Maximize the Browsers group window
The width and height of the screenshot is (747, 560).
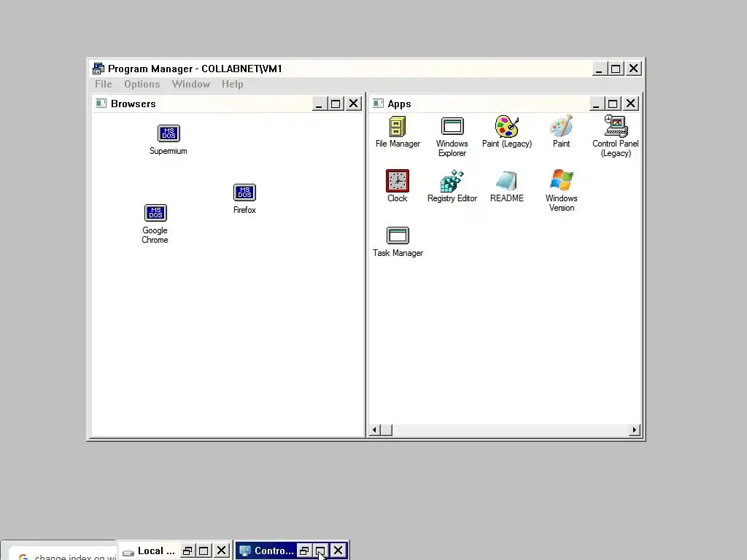point(336,104)
